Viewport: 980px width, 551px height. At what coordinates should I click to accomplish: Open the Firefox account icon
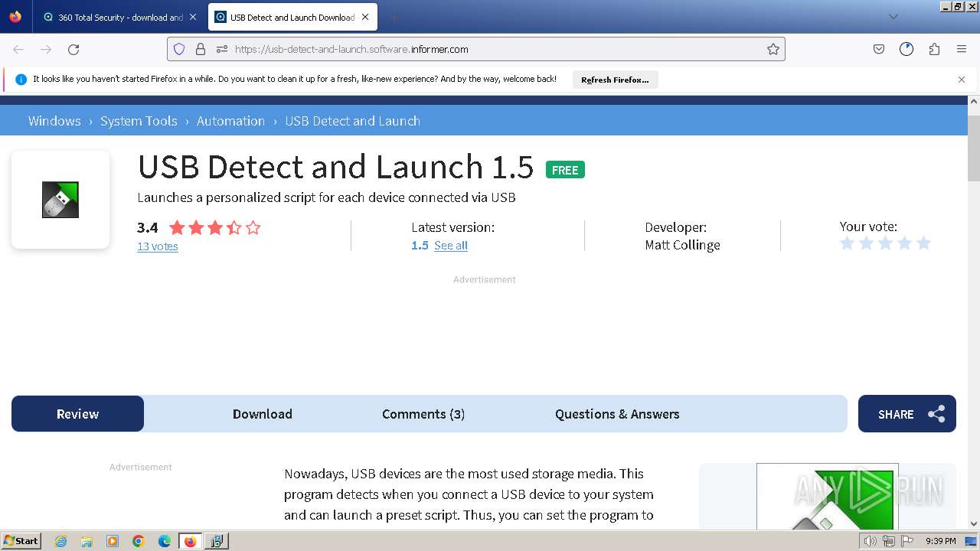point(906,49)
